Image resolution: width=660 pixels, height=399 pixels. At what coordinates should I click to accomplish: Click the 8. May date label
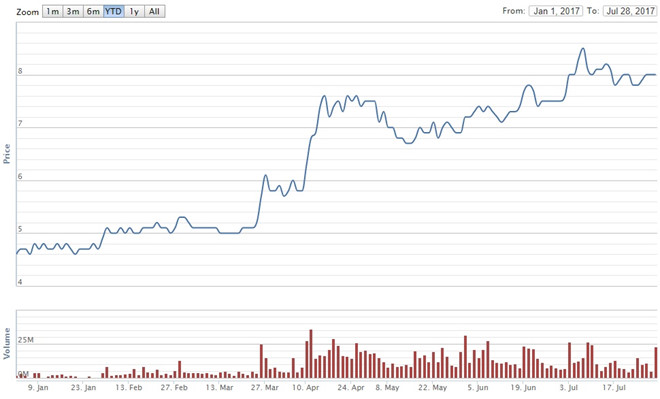click(x=388, y=388)
